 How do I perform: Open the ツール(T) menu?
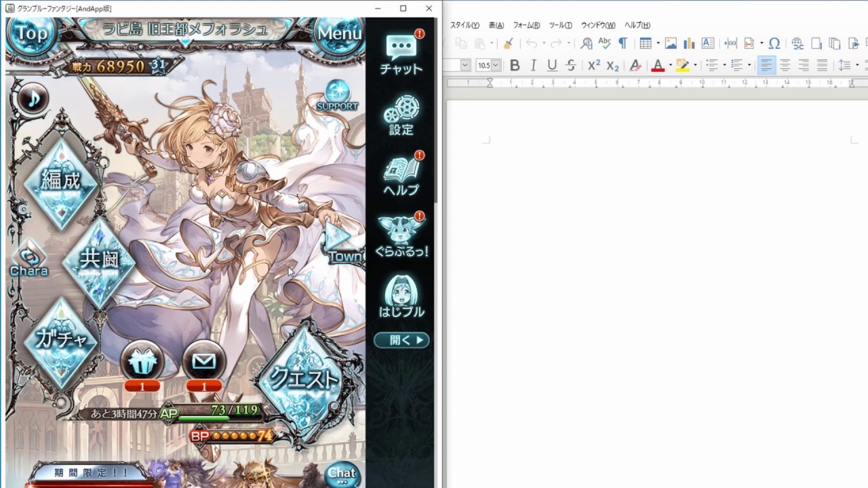tap(560, 25)
